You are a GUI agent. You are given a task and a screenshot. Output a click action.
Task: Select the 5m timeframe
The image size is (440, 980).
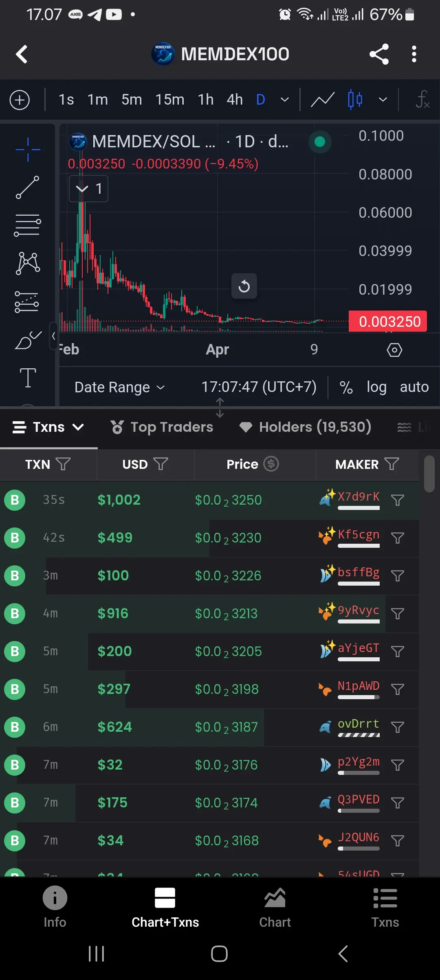coord(132,100)
